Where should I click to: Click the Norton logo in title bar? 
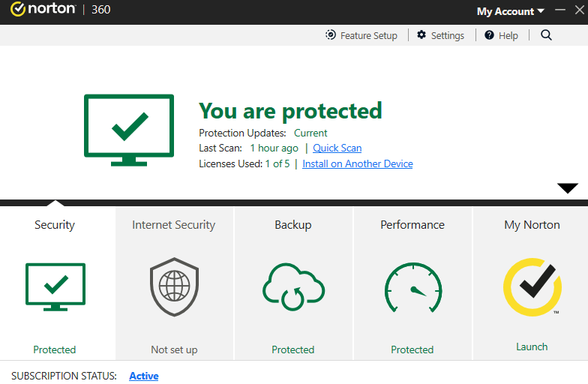(43, 9)
